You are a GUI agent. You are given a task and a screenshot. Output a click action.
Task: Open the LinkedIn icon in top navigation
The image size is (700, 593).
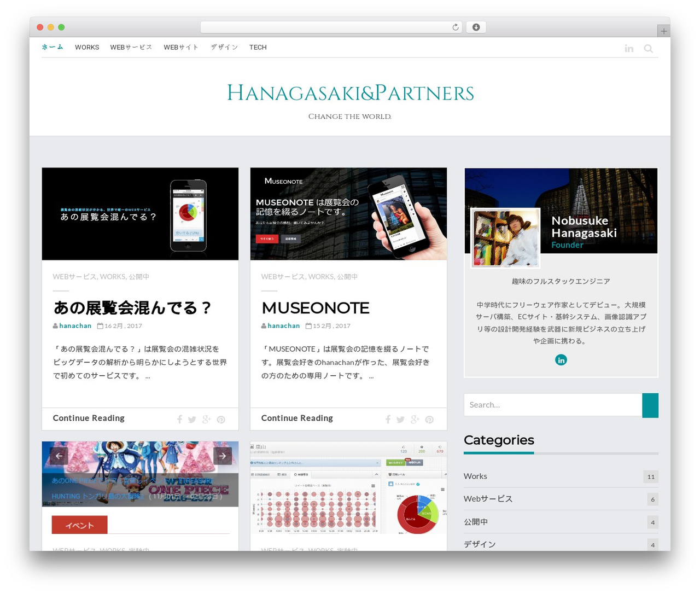[629, 49]
